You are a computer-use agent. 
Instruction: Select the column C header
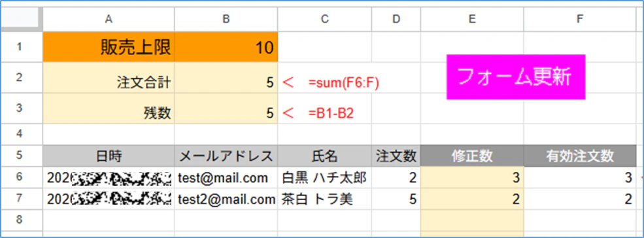(325, 20)
